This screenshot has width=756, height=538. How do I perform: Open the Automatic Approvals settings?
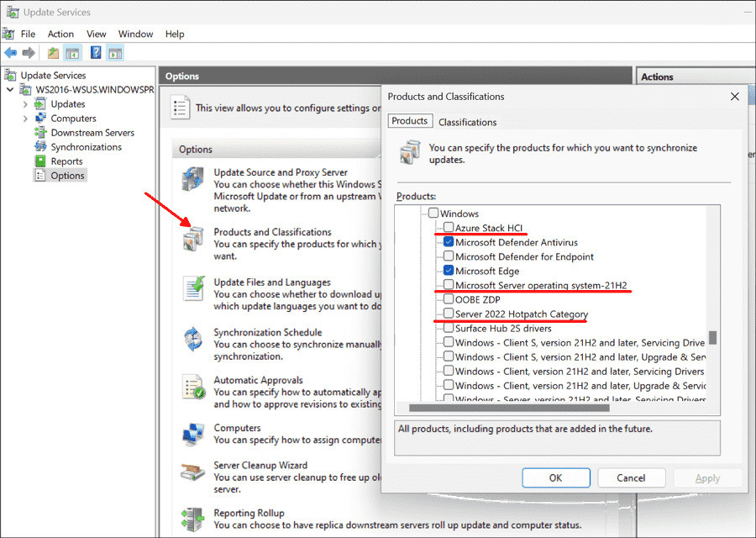(x=257, y=379)
